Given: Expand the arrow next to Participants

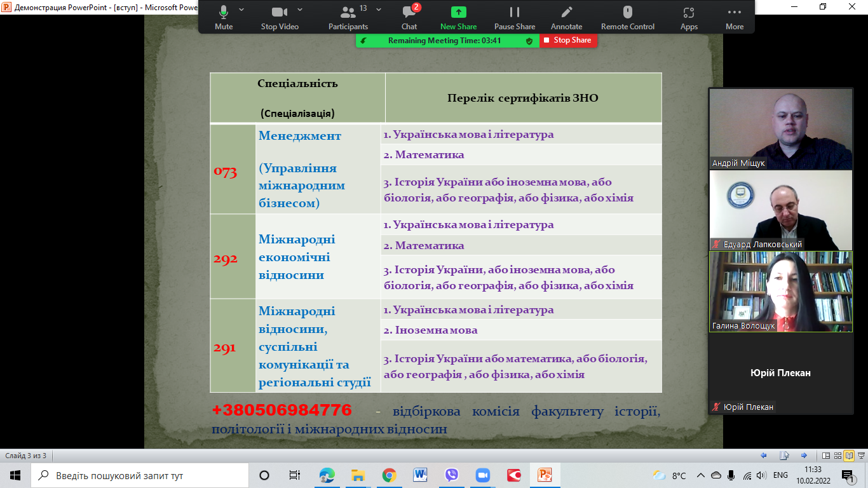Looking at the screenshot, I should (379, 10).
